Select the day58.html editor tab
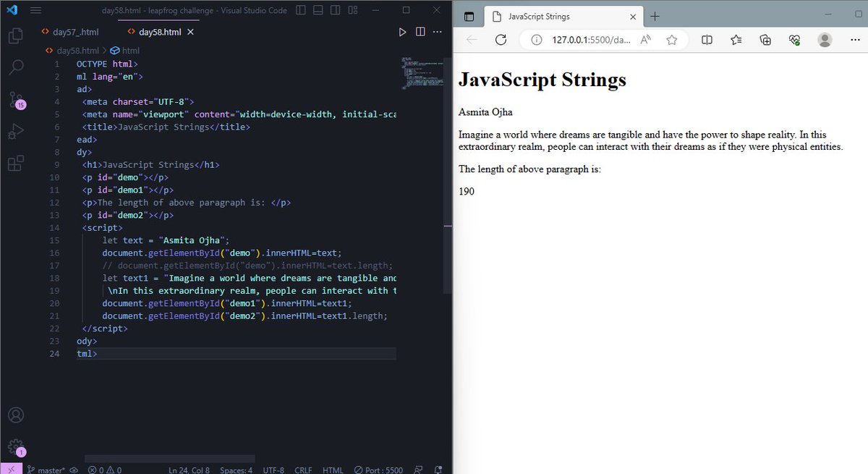Viewport: 868px width, 474px height. pyautogui.click(x=159, y=32)
